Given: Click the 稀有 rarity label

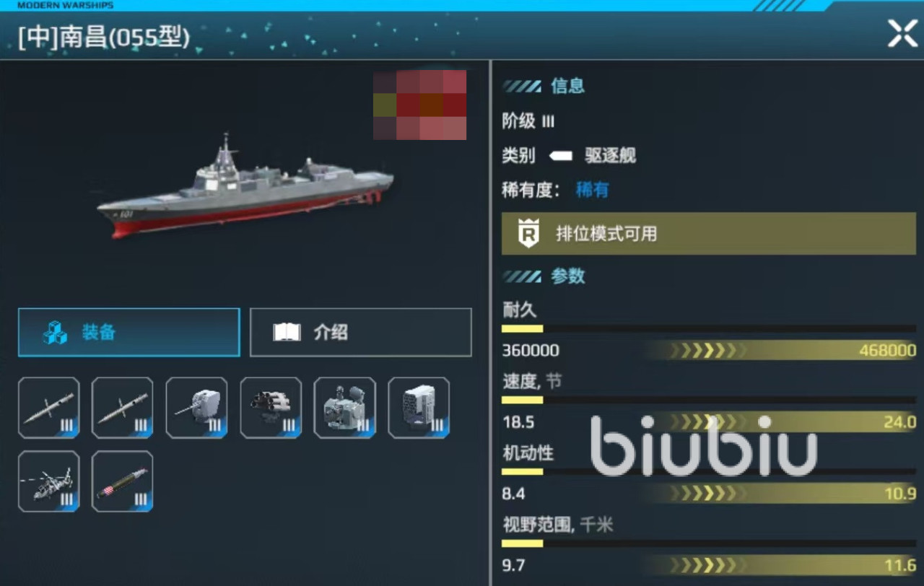Looking at the screenshot, I should click(593, 190).
